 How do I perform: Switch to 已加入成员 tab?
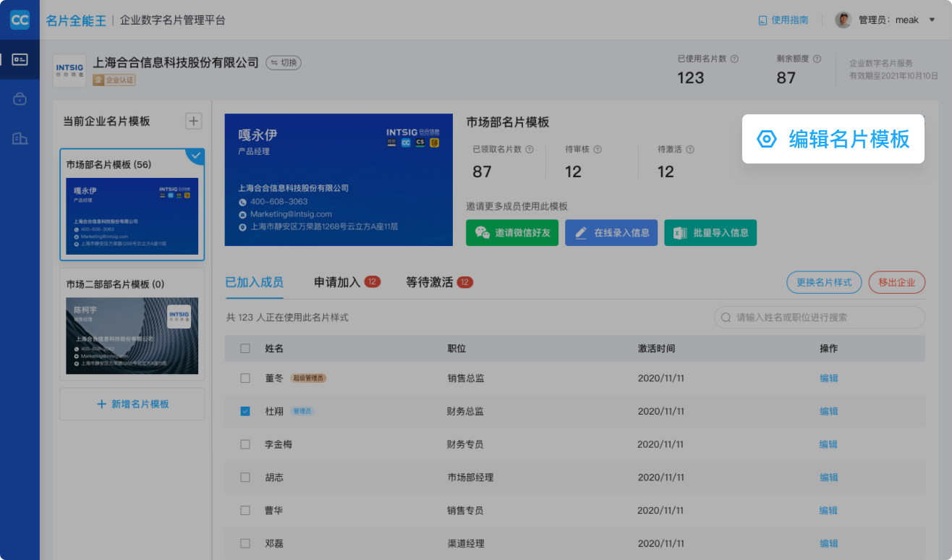tap(255, 282)
